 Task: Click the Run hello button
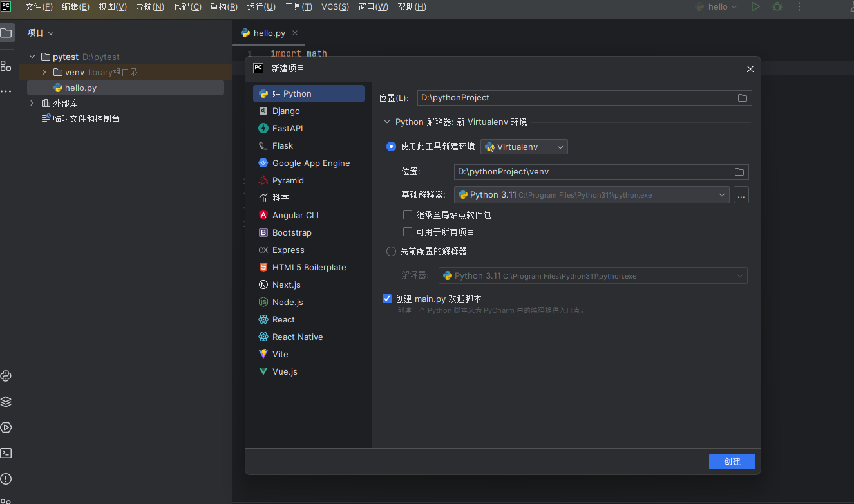coord(755,6)
